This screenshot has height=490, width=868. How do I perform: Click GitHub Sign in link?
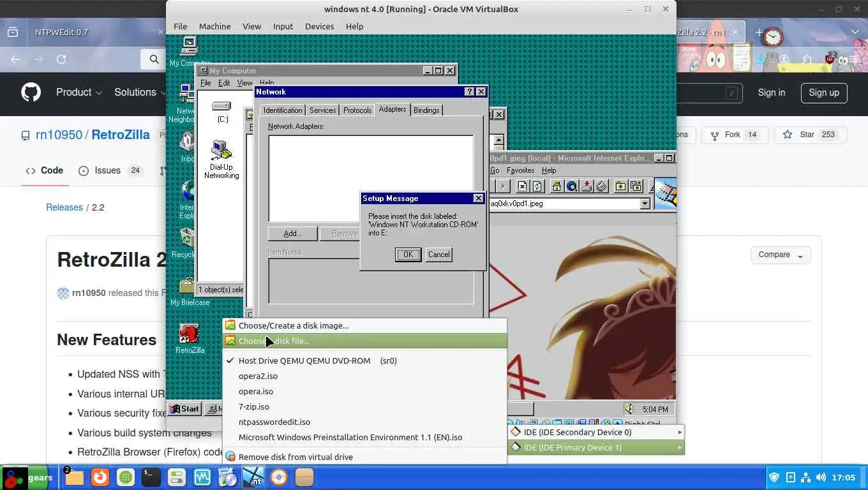772,93
